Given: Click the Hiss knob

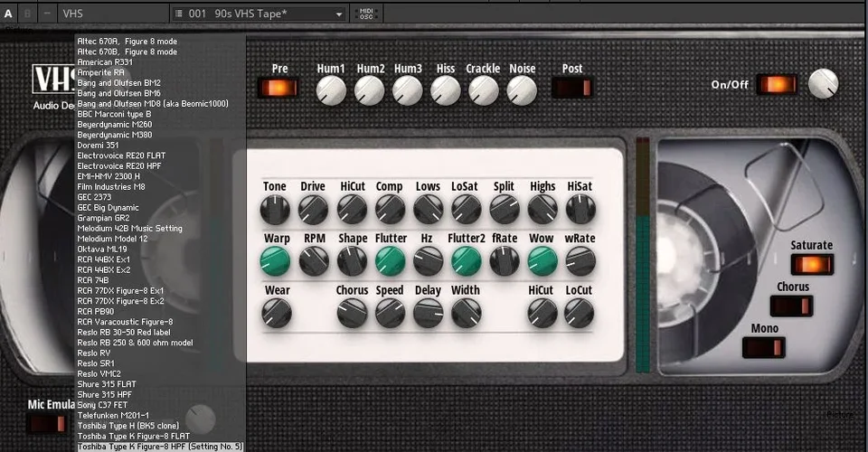Looking at the screenshot, I should (446, 90).
